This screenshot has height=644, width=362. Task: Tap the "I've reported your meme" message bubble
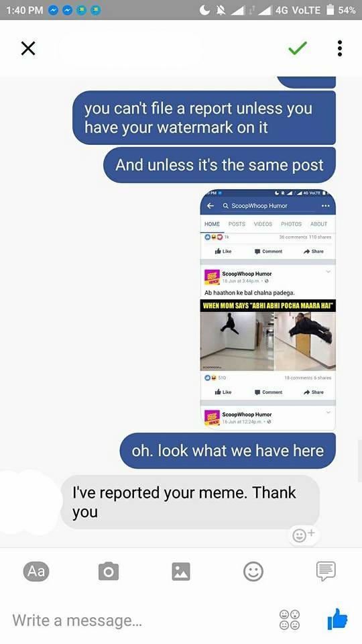point(190,502)
